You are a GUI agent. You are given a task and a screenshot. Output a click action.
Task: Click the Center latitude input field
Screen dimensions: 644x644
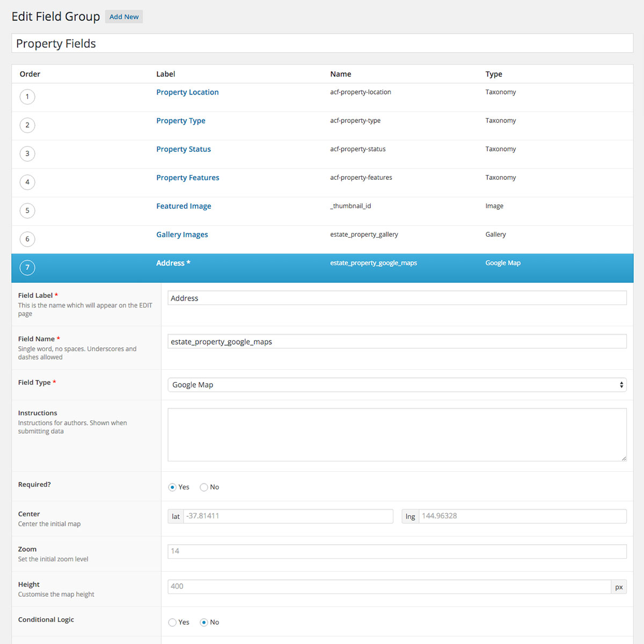click(288, 516)
